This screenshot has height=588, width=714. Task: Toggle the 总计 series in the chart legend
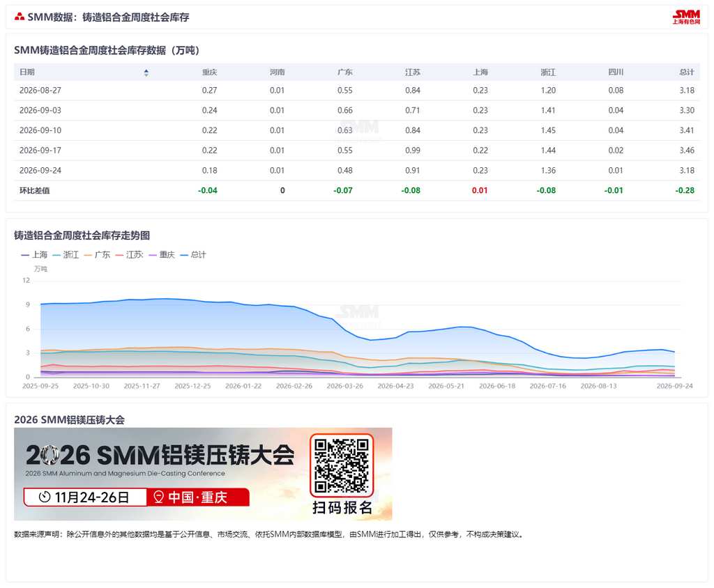point(193,255)
